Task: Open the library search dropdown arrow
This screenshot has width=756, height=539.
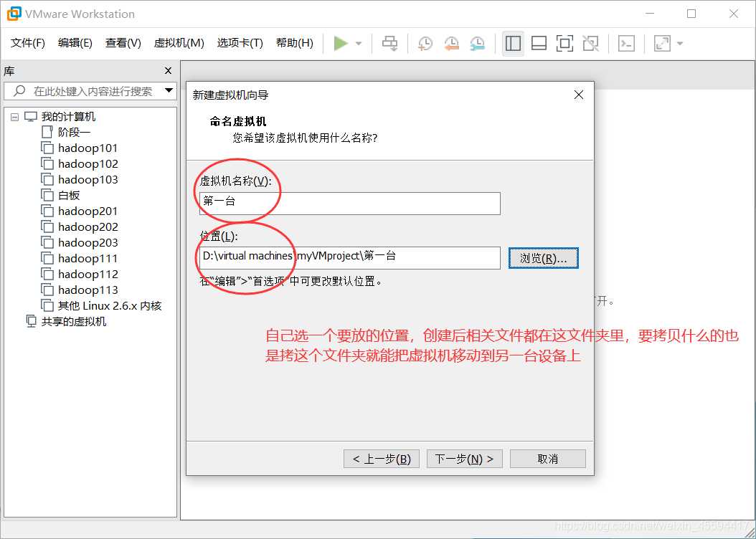Action: click(169, 90)
